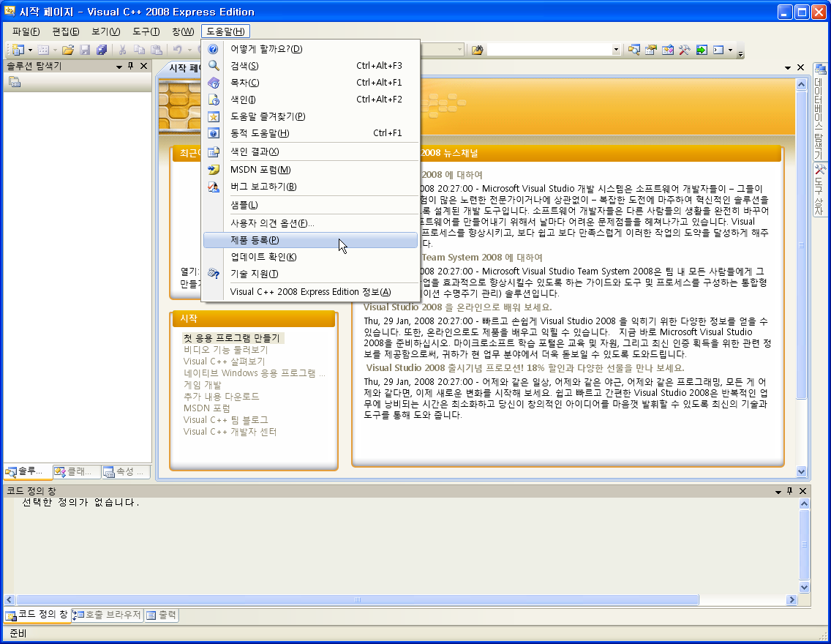Expand the Find combo box dropdown

(x=616, y=50)
